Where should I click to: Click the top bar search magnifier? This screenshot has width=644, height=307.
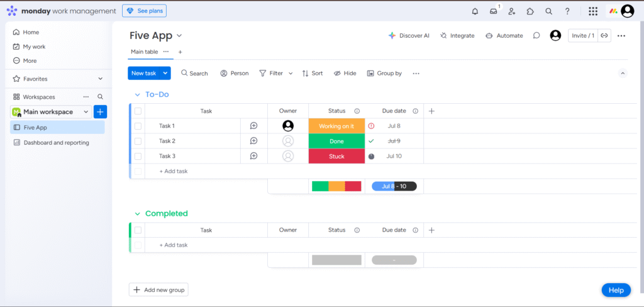(548, 11)
